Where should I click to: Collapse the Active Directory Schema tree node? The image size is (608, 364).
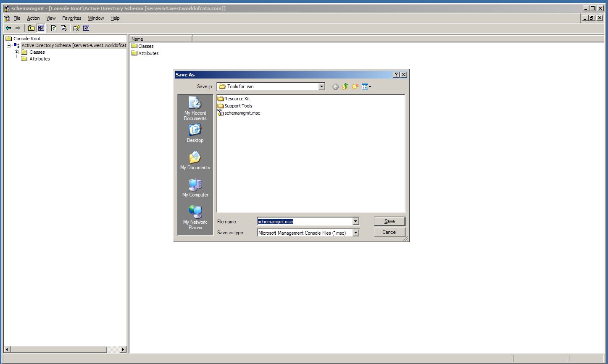8,45
